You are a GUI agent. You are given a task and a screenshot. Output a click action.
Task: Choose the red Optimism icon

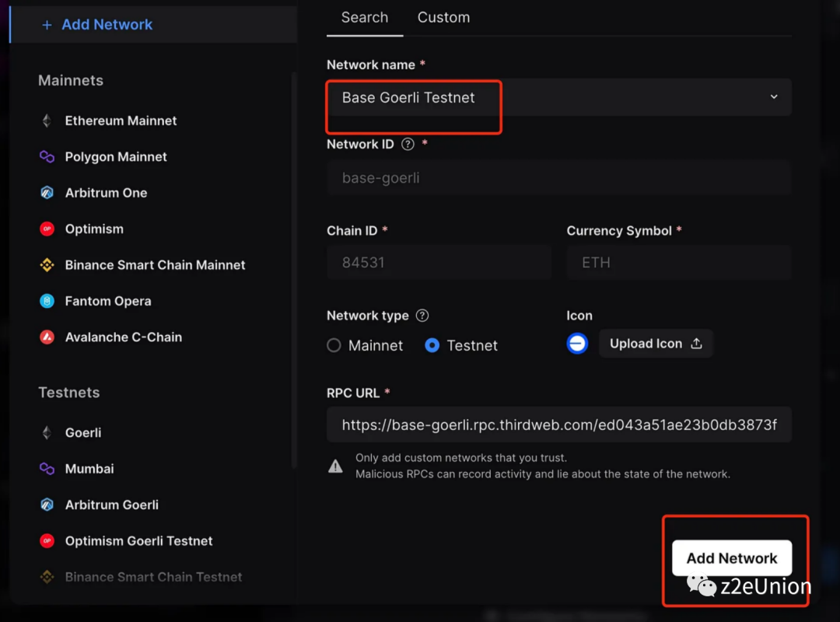pyautogui.click(x=47, y=229)
